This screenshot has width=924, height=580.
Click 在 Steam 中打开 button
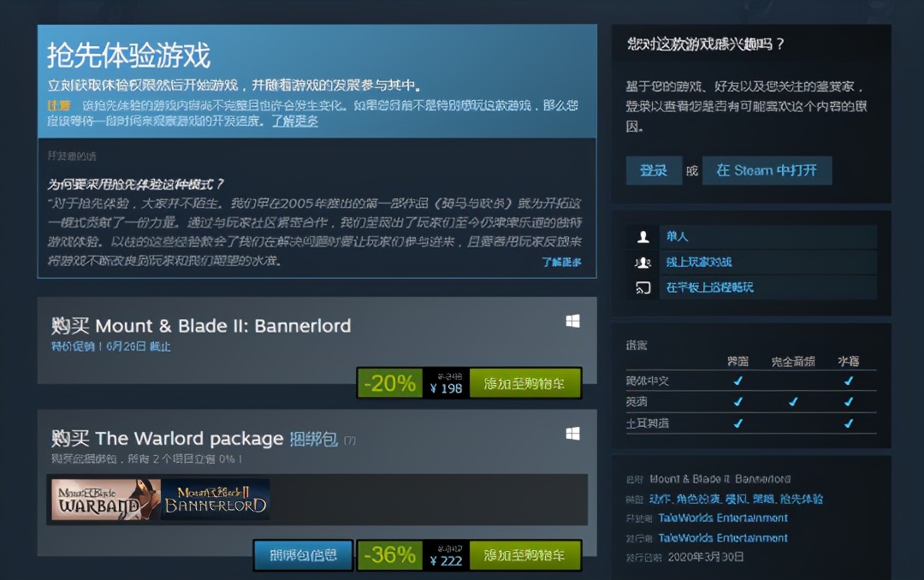[767, 170]
